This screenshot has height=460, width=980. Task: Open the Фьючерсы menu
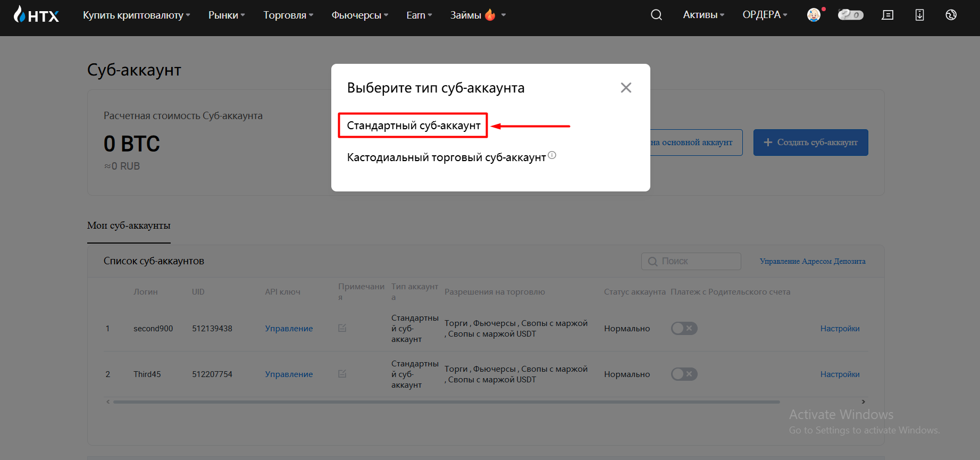(x=360, y=15)
